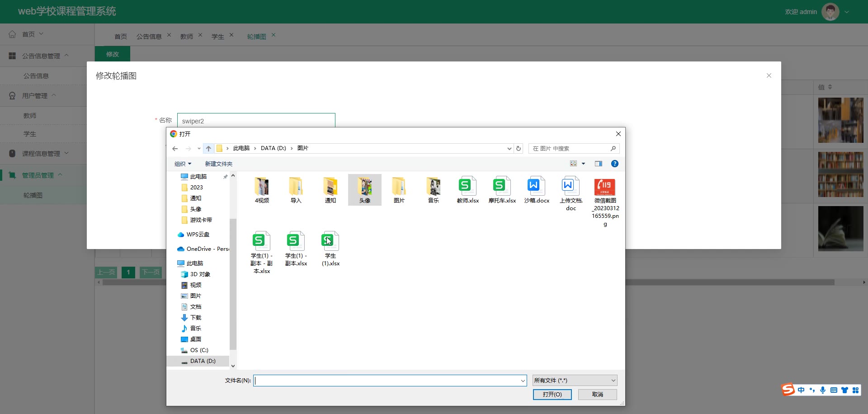
Task: Toggle the preview pane icon
Action: click(598, 164)
